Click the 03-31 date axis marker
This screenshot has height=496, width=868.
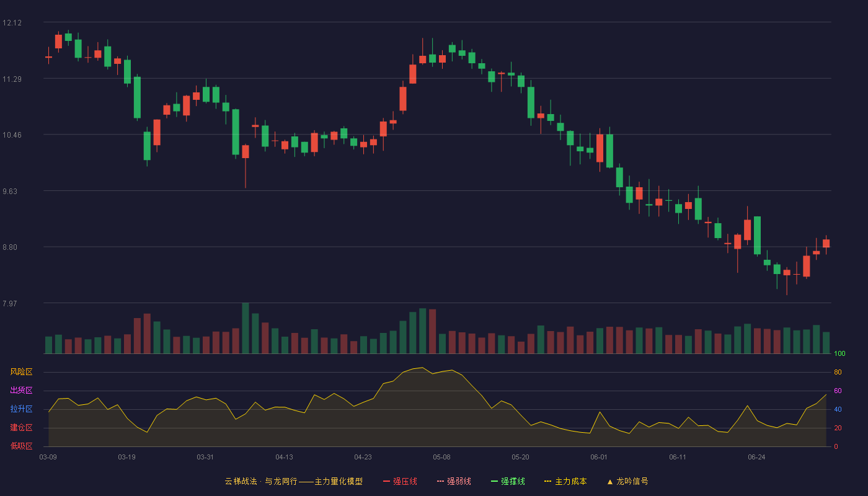point(205,457)
